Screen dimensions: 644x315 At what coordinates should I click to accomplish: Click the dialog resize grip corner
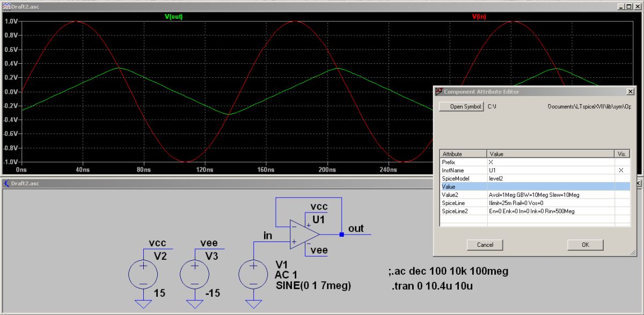(632, 252)
